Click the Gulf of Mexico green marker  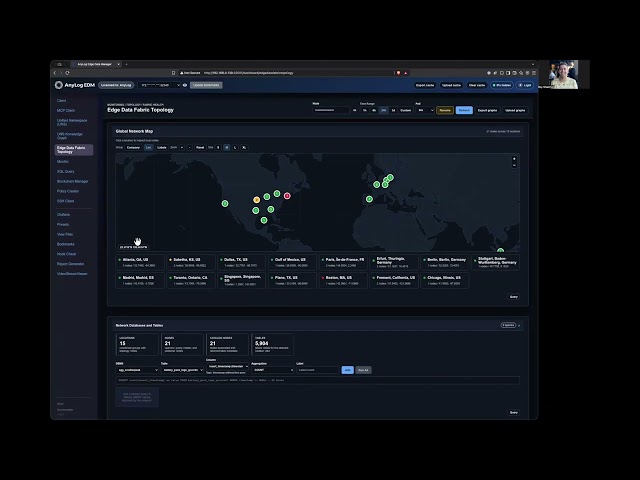[264, 220]
